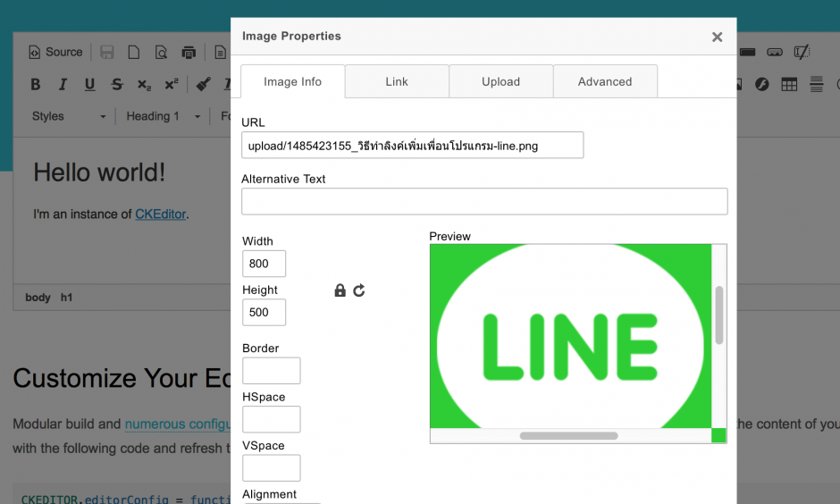Click the Source code icon in editor
840x504 pixels.
pyautogui.click(x=55, y=52)
